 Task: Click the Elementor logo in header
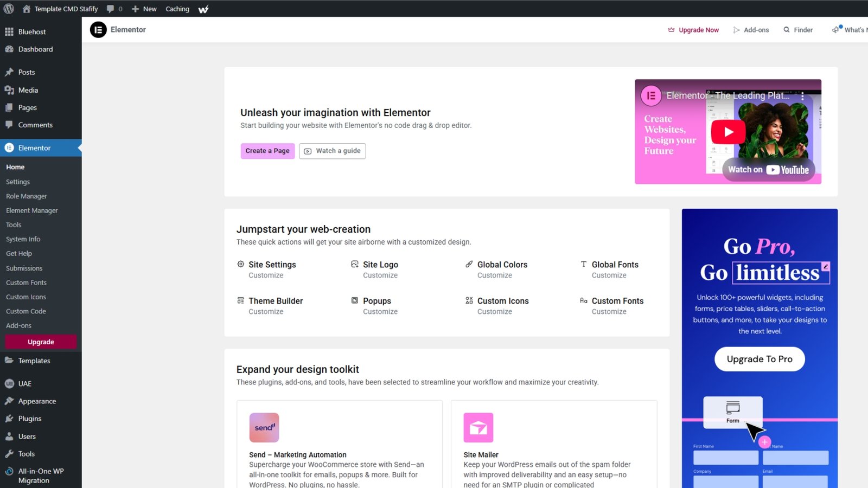tap(98, 30)
